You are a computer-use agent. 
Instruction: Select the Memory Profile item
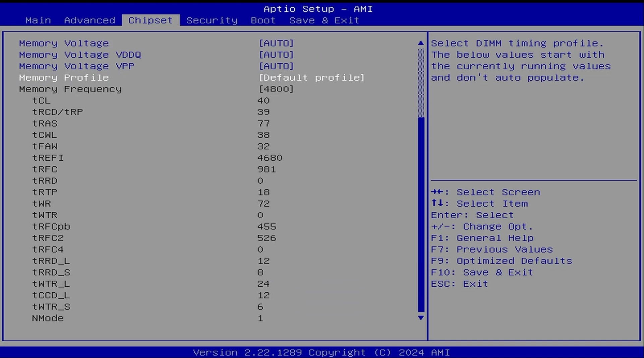click(x=64, y=78)
